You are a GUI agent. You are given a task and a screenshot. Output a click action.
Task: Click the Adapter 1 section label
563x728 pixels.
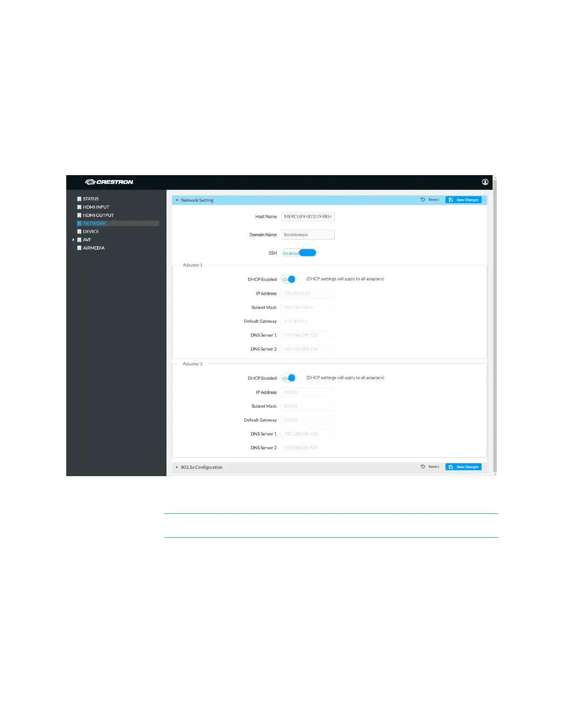192,265
